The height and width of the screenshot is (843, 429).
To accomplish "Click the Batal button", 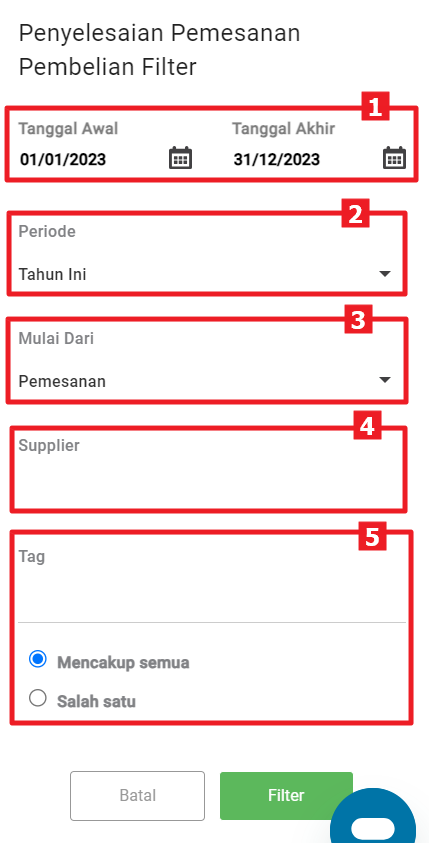I will click(x=138, y=796).
